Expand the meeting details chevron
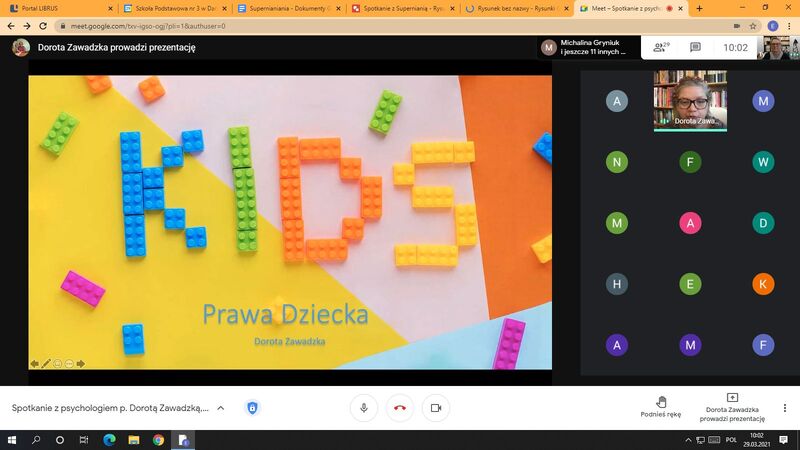Viewport: 800px width, 450px height. click(220, 408)
